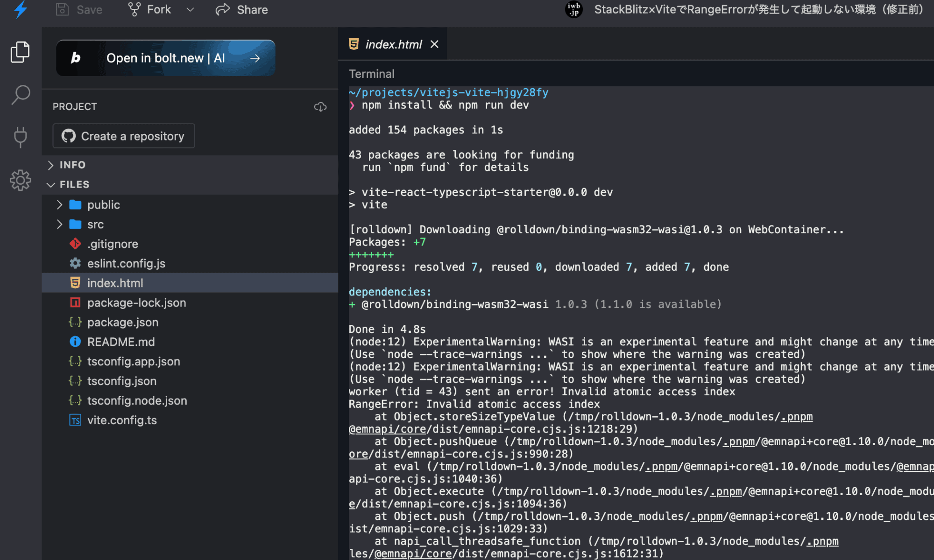
Task: Click the gear icon beside eslint.config.js
Action: [x=75, y=263]
